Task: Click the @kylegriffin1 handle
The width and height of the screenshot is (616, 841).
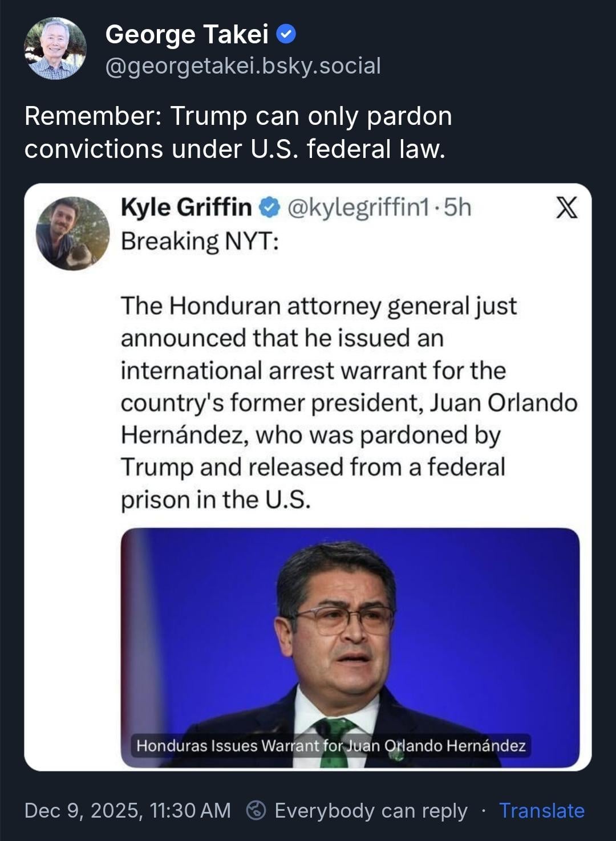Action: click(x=358, y=208)
